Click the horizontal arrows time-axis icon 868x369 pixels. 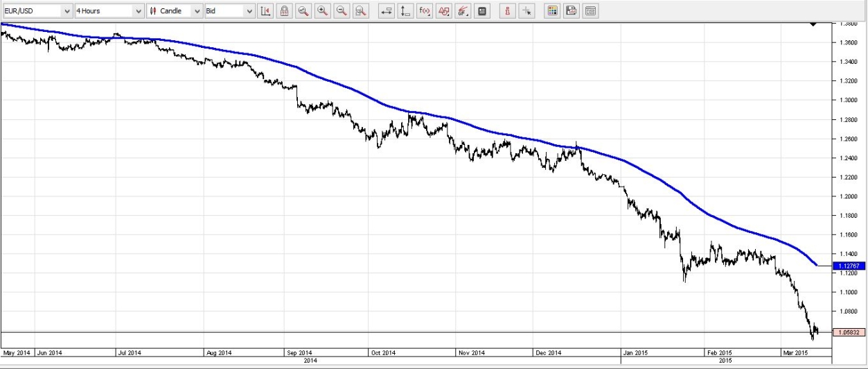point(387,11)
